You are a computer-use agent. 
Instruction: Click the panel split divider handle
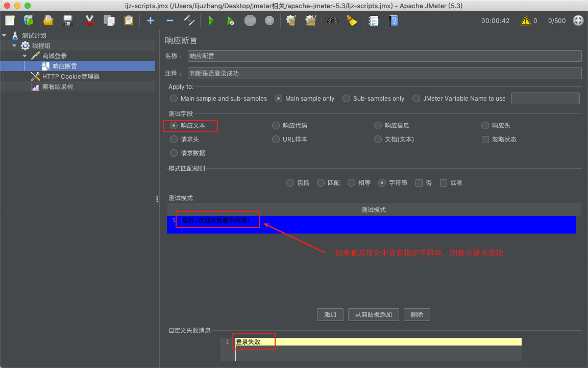(157, 199)
